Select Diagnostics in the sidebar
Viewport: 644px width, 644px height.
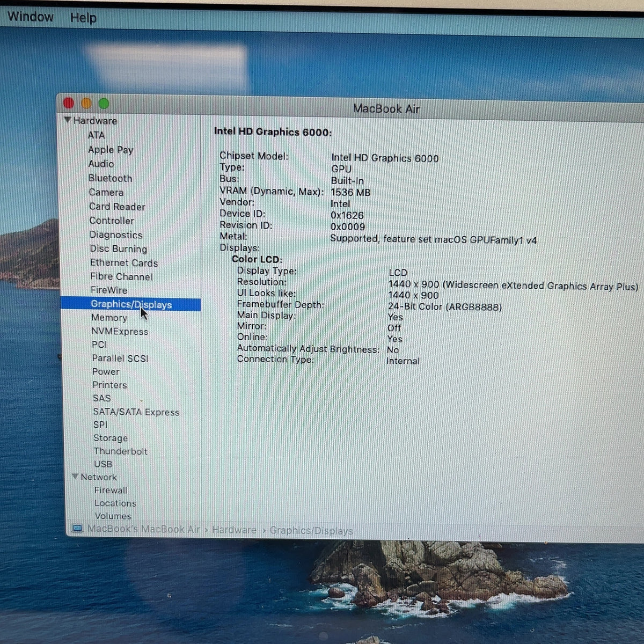[x=116, y=235]
